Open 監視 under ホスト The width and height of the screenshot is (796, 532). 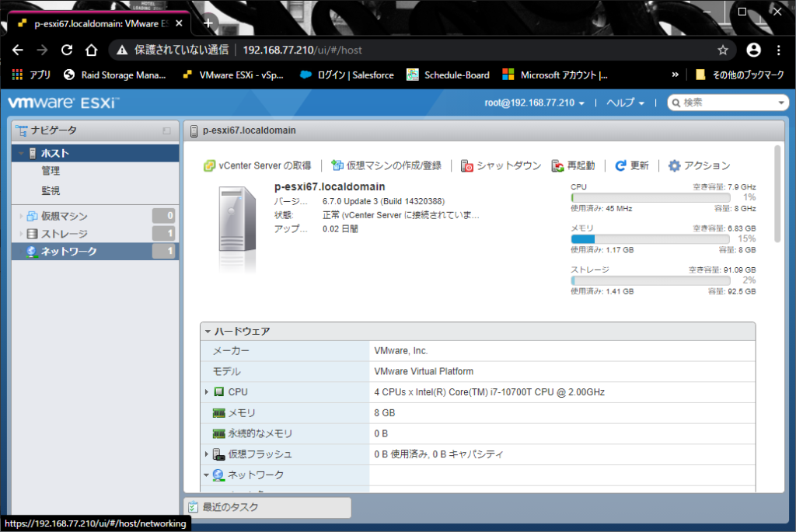point(51,191)
